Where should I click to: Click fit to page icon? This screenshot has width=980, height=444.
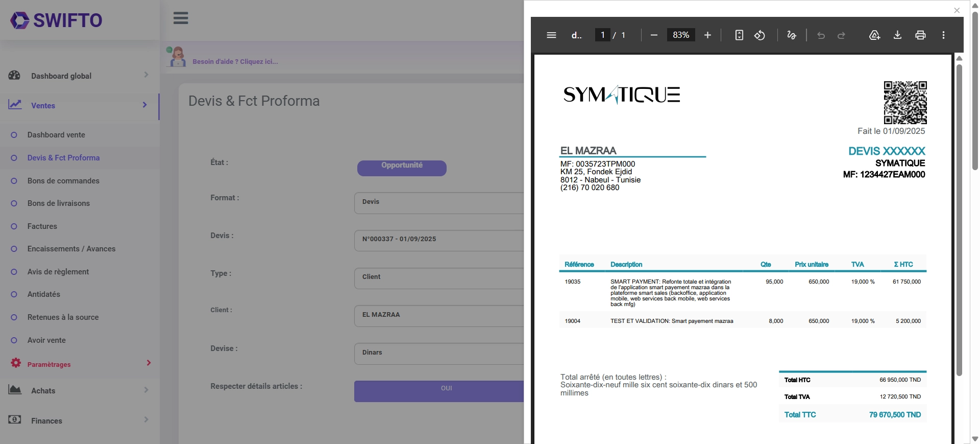pos(739,35)
